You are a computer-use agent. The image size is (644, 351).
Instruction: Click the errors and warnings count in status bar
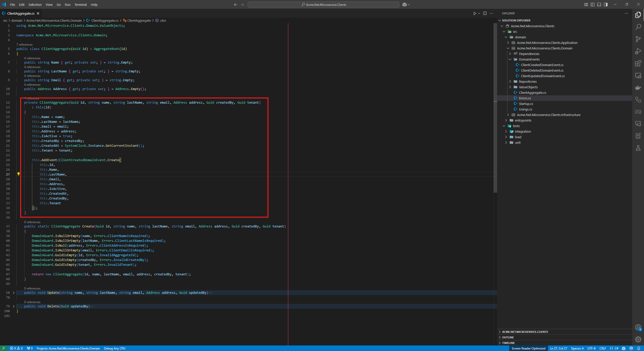click(16, 348)
